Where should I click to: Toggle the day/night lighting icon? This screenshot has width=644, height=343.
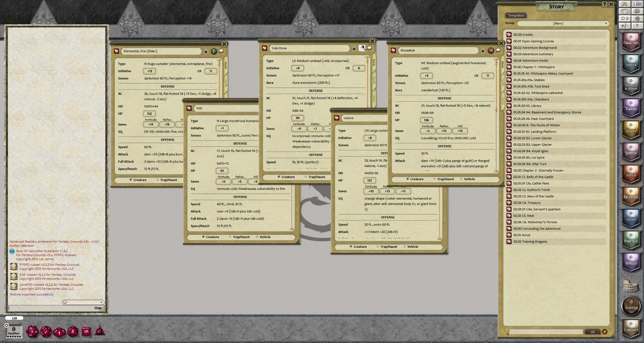[625, 19]
